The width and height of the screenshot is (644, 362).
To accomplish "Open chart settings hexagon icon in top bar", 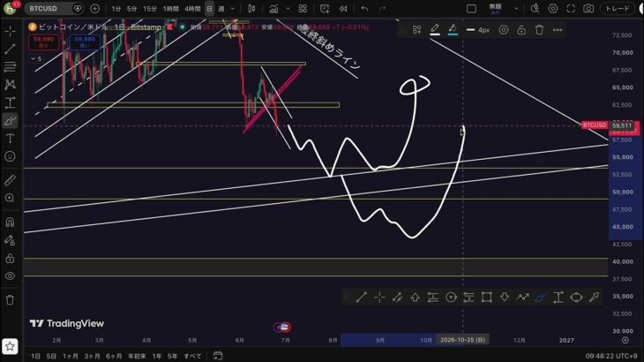I will tap(553, 9).
